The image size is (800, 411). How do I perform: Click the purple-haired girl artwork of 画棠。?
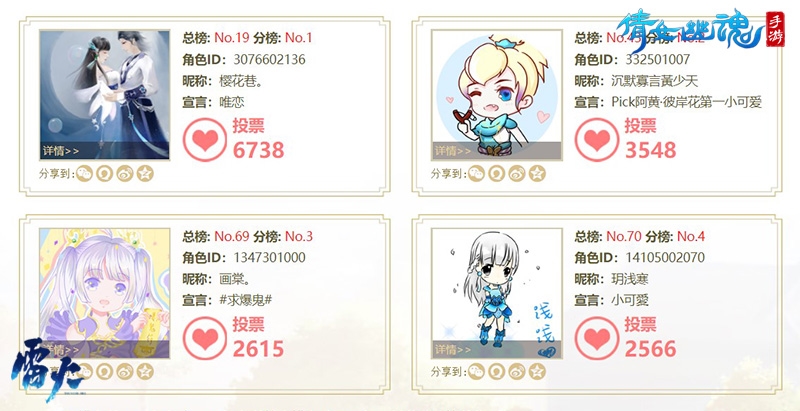click(105, 293)
